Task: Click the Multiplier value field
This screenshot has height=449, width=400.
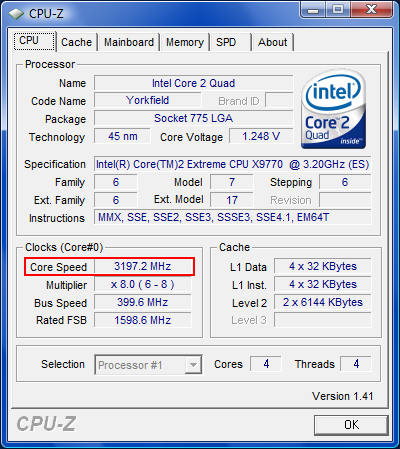Action: (143, 284)
